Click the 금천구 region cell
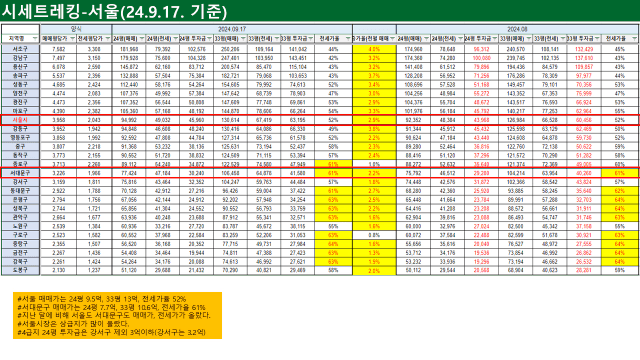The image size is (640, 360). (20, 253)
